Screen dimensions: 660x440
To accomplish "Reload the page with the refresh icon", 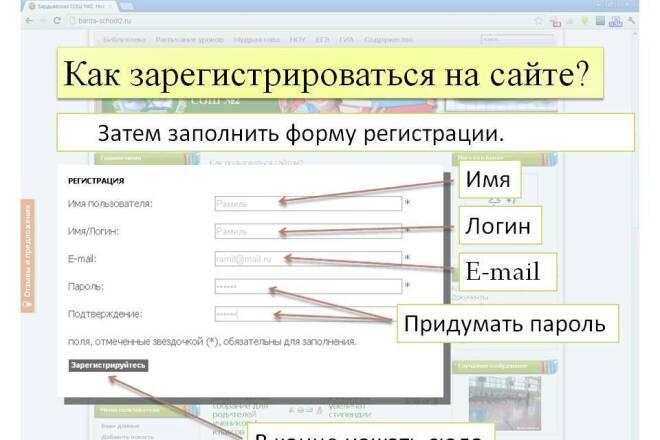I will click(57, 20).
